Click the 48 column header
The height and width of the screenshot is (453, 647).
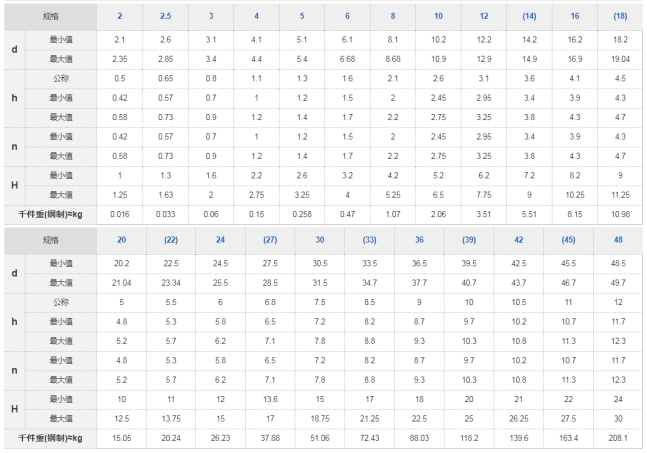[x=620, y=240]
